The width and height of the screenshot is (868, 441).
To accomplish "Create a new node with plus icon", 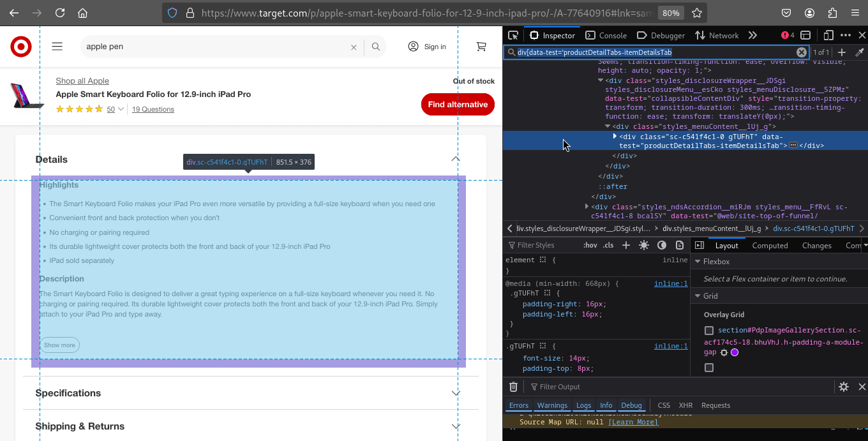I will pyautogui.click(x=842, y=52).
